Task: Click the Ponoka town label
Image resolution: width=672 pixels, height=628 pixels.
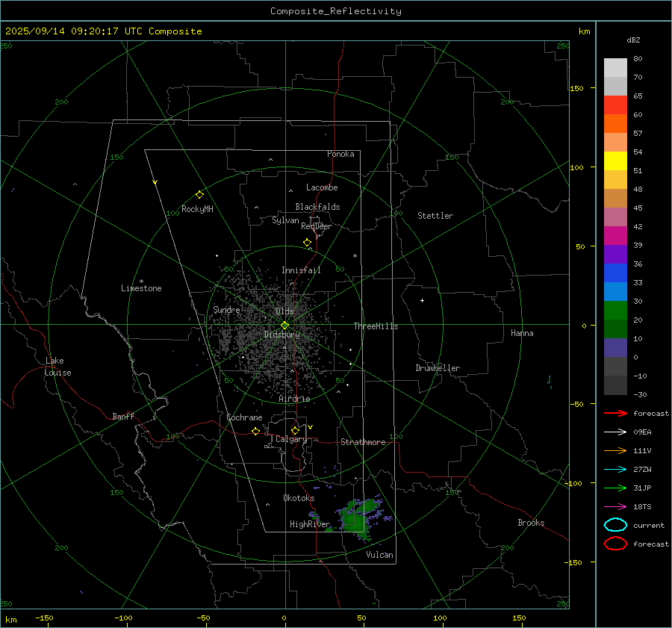Action: click(x=340, y=154)
